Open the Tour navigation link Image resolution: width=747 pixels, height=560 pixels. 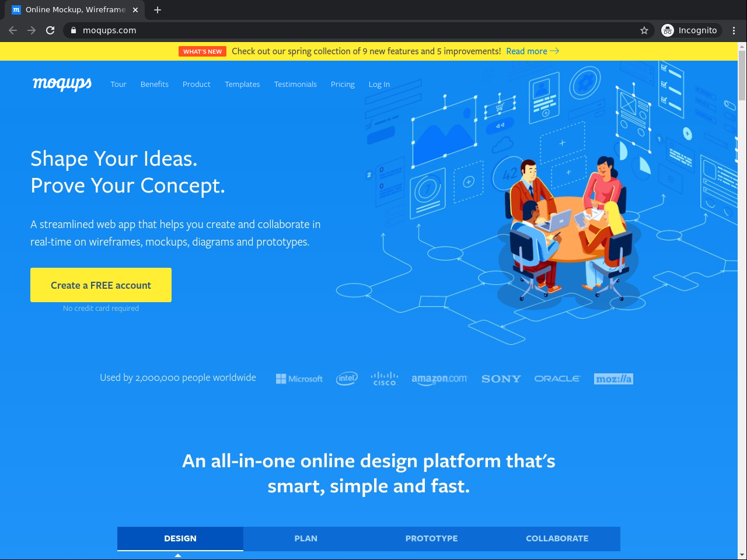point(118,84)
